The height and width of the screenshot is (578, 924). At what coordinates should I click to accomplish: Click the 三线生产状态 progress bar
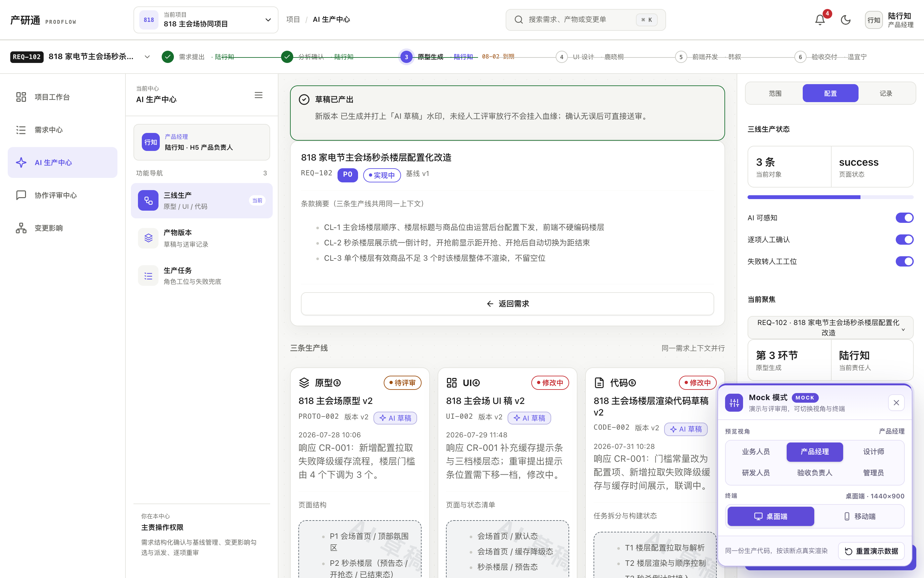coord(830,197)
